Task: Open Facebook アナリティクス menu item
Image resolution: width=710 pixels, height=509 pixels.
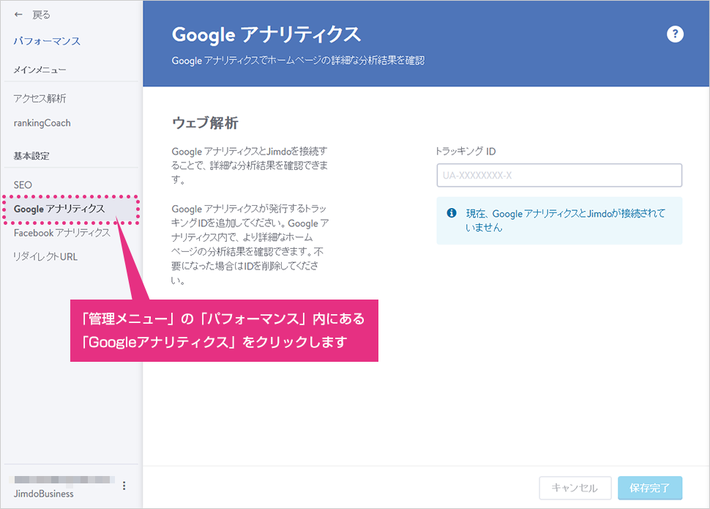Action: point(62,233)
